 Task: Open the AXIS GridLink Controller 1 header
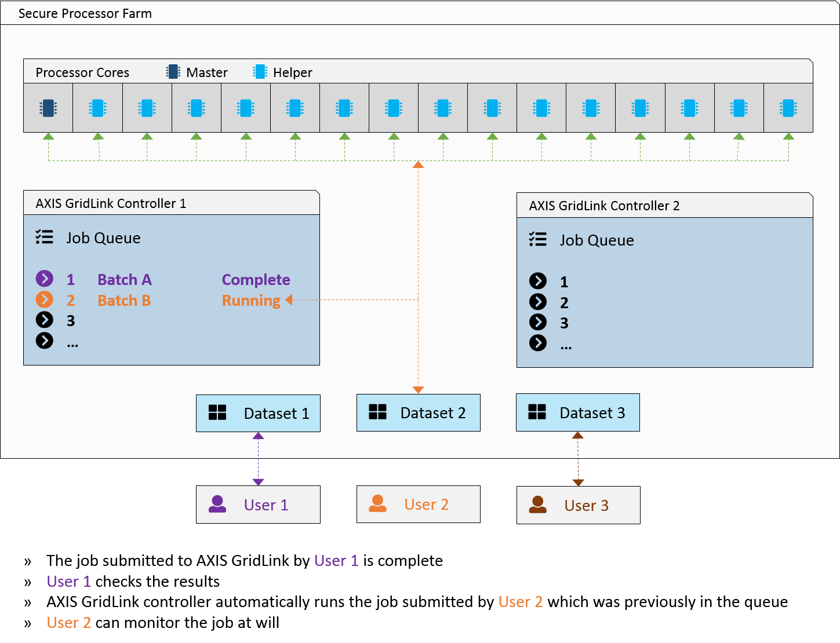coord(111,203)
